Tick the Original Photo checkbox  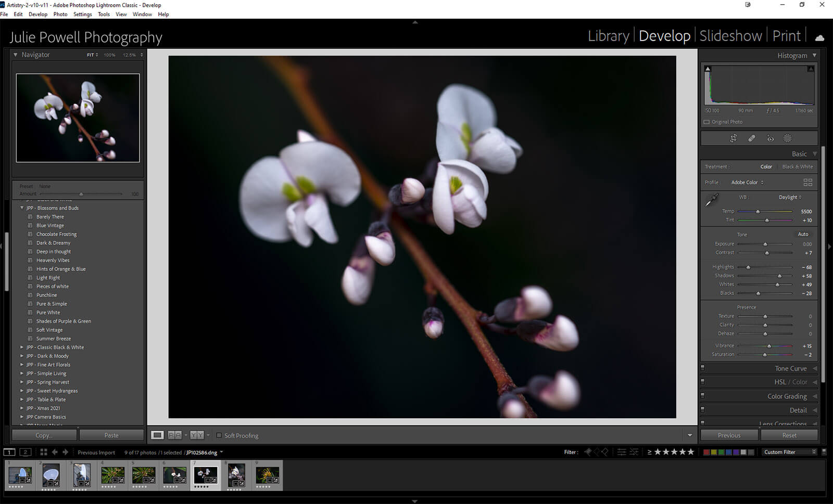pyautogui.click(x=706, y=122)
